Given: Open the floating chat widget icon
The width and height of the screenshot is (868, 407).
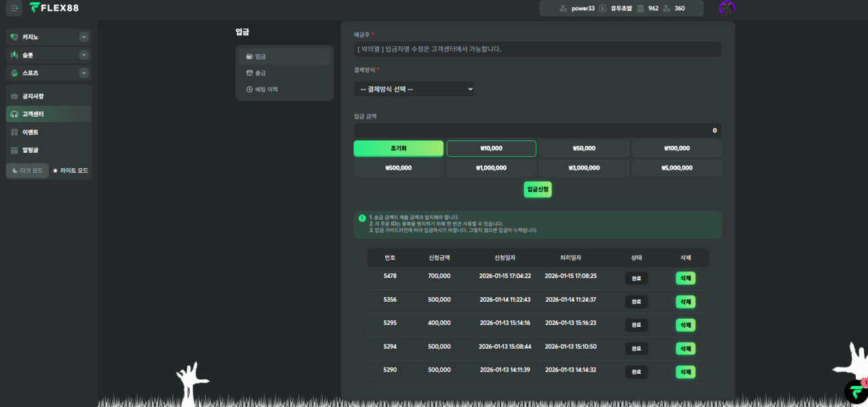Looking at the screenshot, I should click(856, 392).
